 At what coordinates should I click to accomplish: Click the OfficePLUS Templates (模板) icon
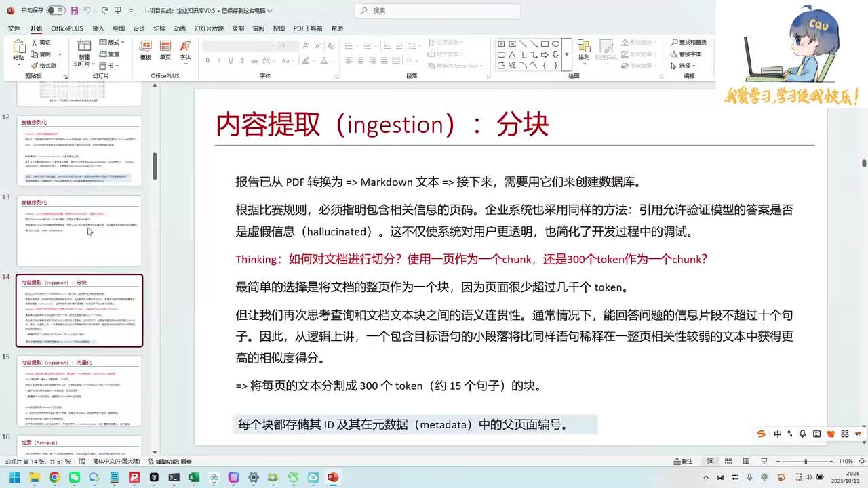click(x=145, y=46)
